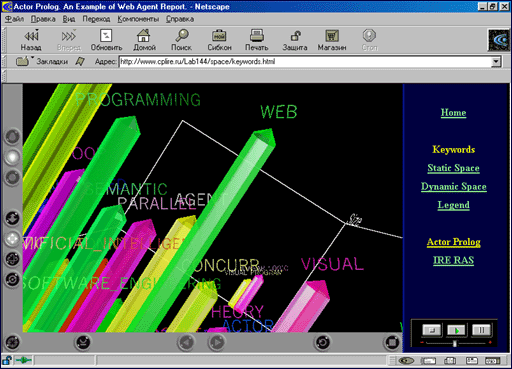
Task: Open the Security (Защита) lock icon
Action: pos(295,36)
